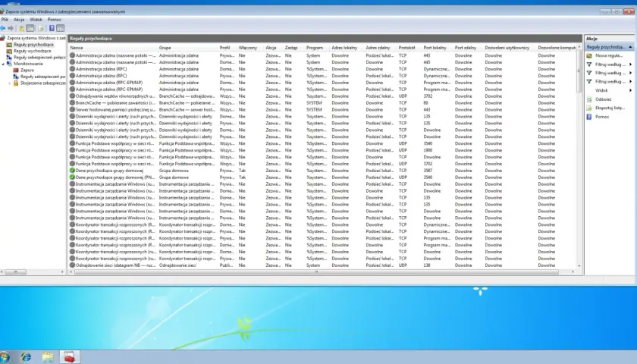This screenshot has width=637, height=364.
Task: Click Odśwież in the Akcje pane
Action: click(604, 99)
